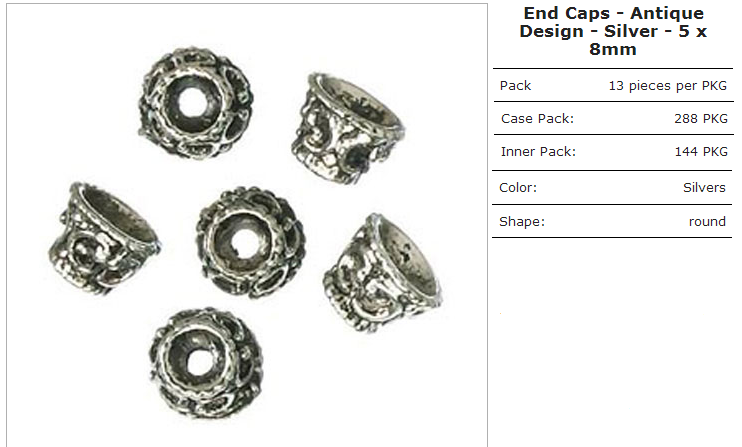The height and width of the screenshot is (447, 742).
Task: Click the center hole of the top bead
Action: point(192,102)
